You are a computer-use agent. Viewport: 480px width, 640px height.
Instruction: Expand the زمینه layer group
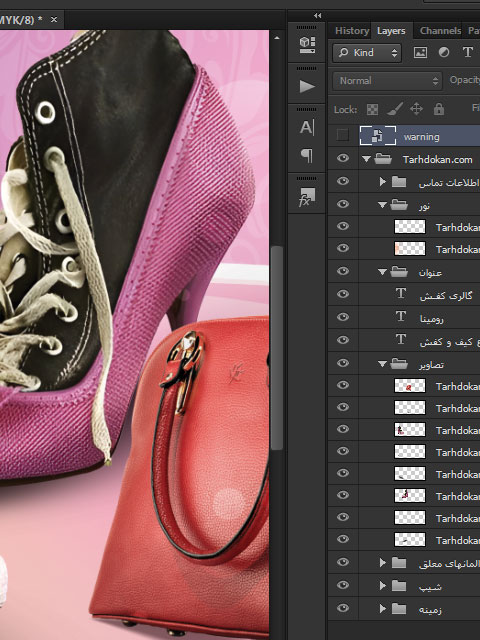(382, 609)
